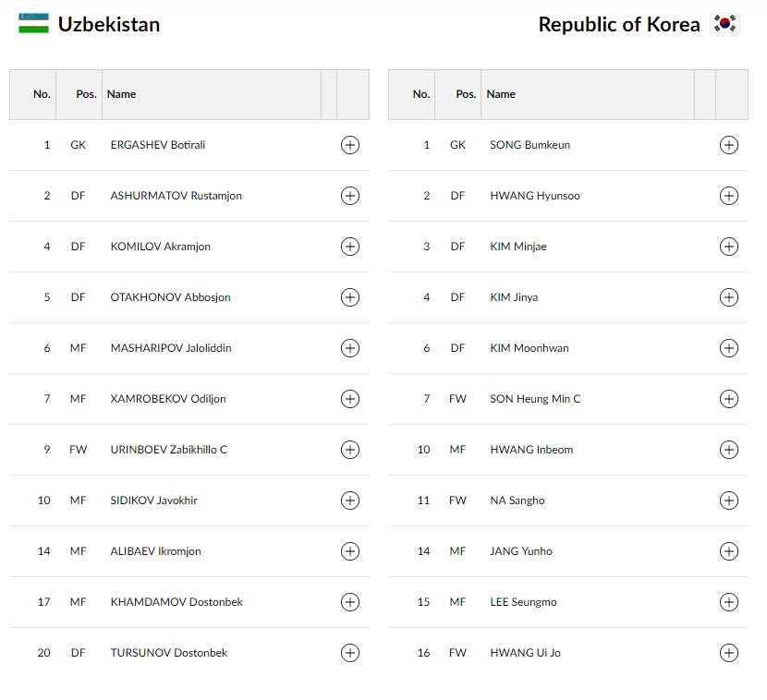
Task: Click the Uzbekistan team heading
Action: point(109,25)
